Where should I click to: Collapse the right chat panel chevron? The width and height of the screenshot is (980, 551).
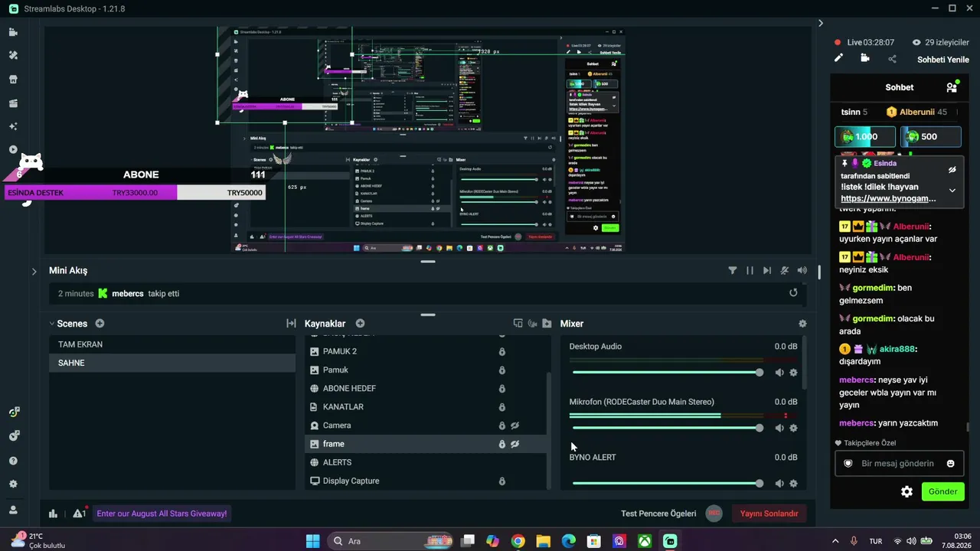821,24
